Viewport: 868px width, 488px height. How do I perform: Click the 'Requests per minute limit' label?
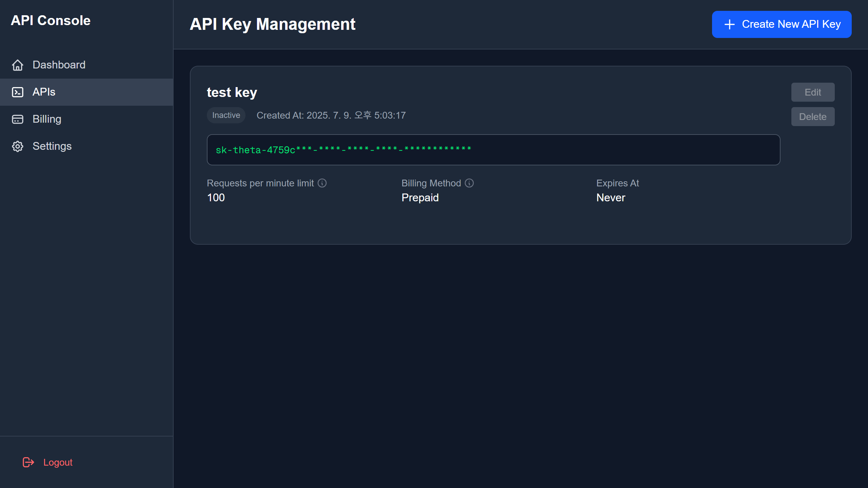pos(260,183)
